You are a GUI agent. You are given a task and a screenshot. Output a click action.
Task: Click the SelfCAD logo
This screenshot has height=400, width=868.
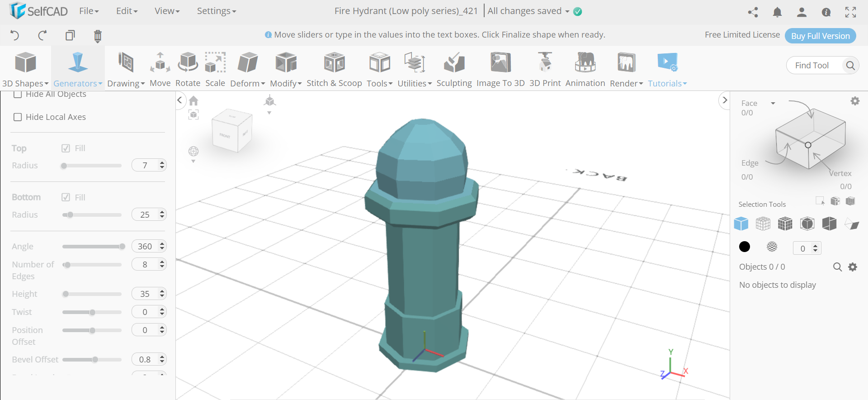38,11
